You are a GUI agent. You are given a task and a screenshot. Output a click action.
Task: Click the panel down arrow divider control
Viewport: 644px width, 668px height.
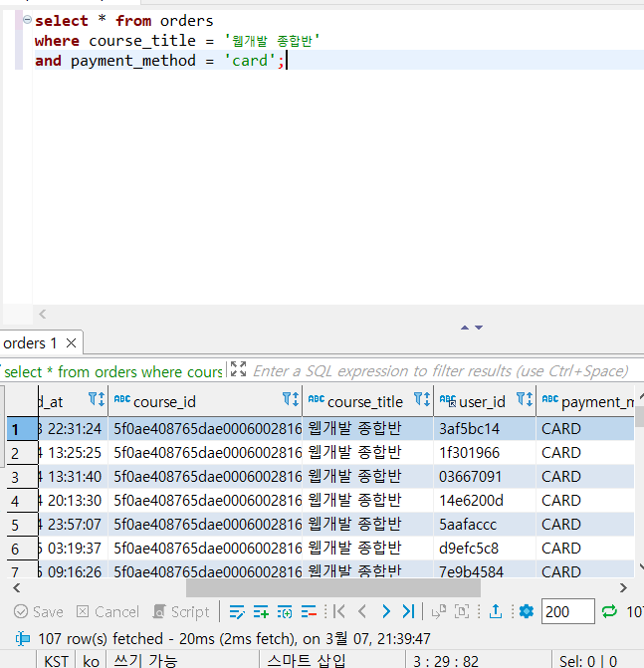[479, 328]
